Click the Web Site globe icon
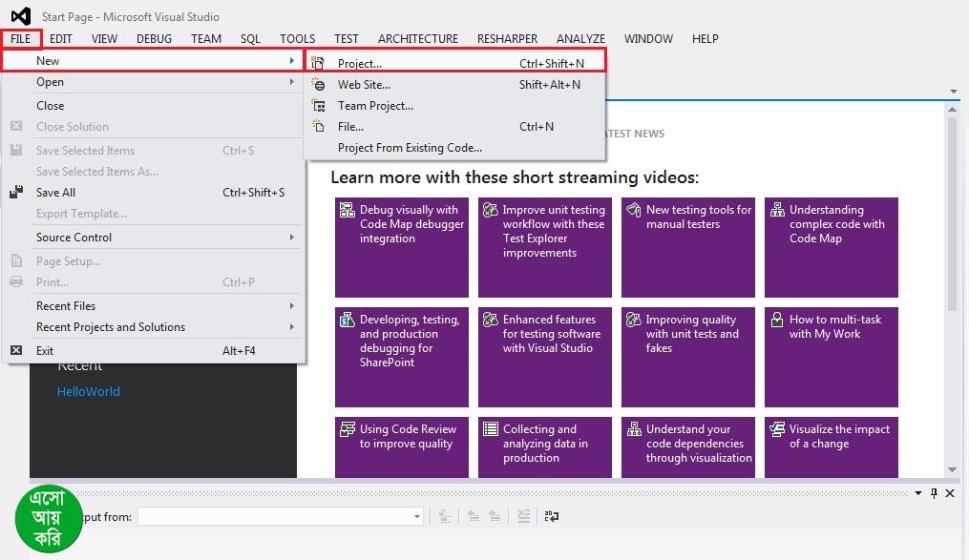The width and height of the screenshot is (969, 560). (319, 85)
